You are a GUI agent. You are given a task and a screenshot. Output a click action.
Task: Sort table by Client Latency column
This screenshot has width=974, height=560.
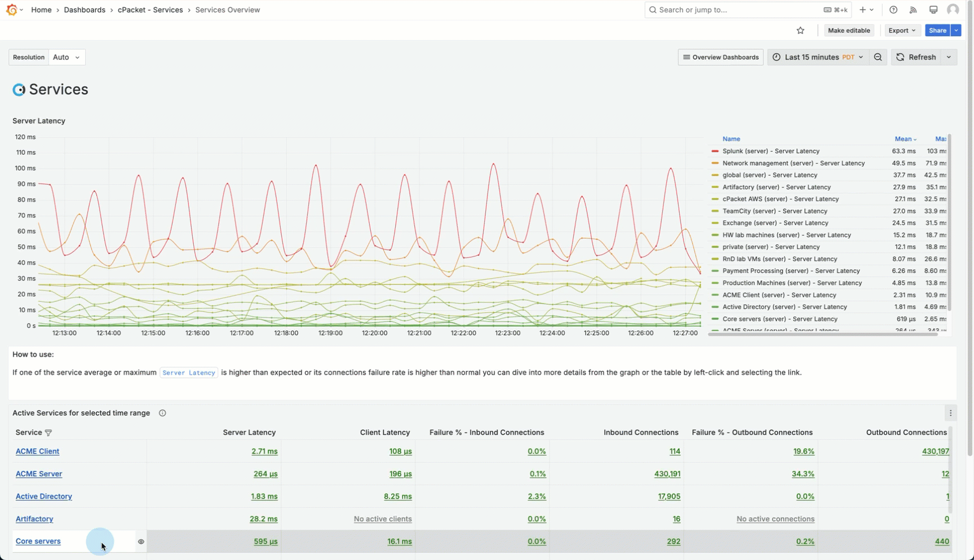click(x=385, y=433)
